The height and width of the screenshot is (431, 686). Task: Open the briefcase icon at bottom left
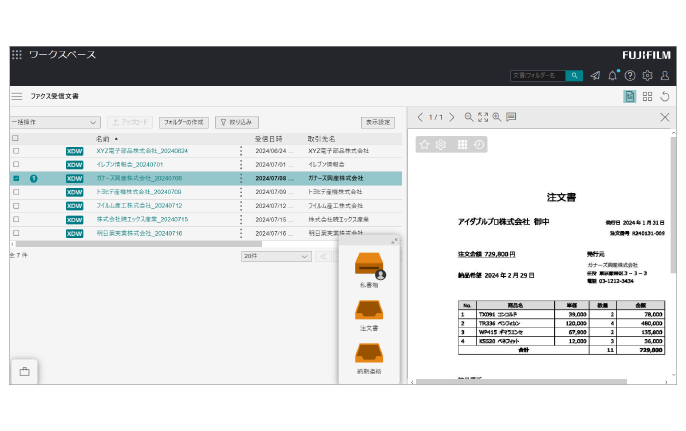pos(24,372)
